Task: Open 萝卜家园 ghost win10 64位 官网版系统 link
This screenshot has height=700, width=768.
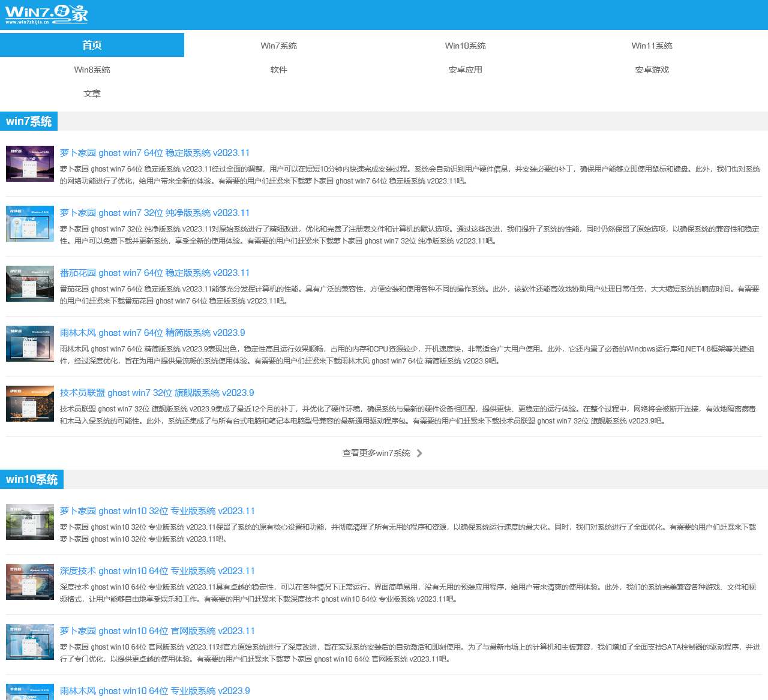Action: 157,631
